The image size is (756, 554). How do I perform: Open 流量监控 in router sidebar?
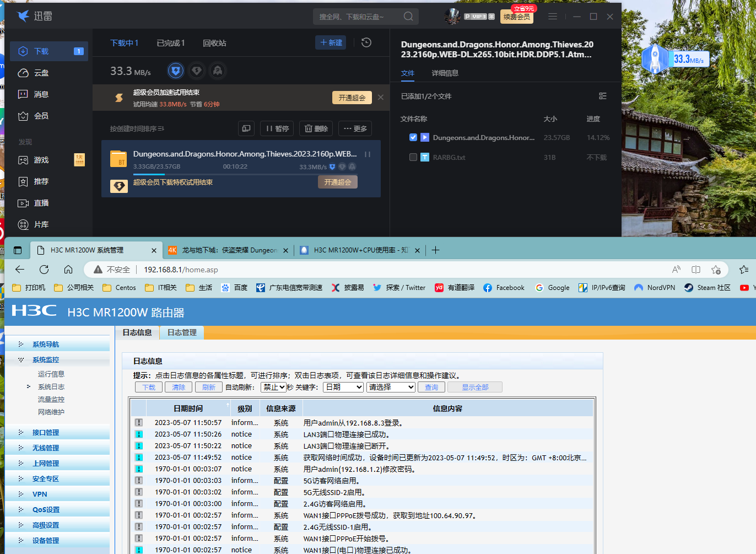51,400
